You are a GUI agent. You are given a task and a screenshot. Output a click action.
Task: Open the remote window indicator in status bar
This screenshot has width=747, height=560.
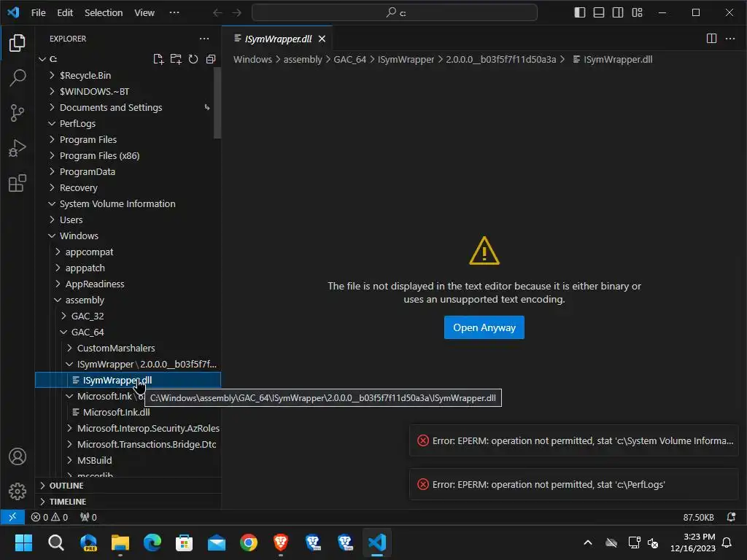click(12, 517)
